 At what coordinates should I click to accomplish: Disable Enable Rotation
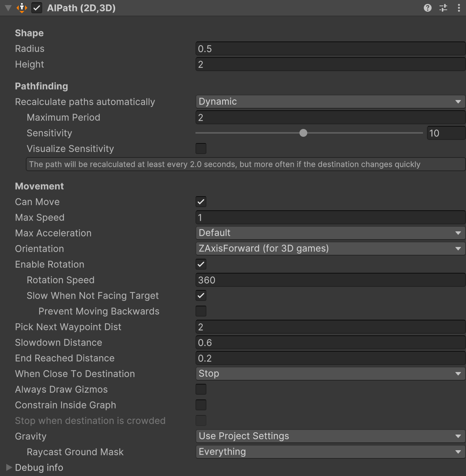201,264
